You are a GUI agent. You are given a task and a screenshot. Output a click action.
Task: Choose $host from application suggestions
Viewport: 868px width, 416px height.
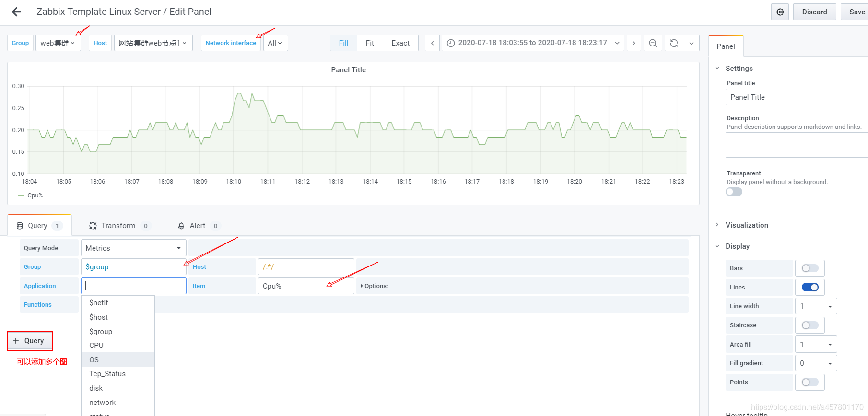click(x=118, y=317)
